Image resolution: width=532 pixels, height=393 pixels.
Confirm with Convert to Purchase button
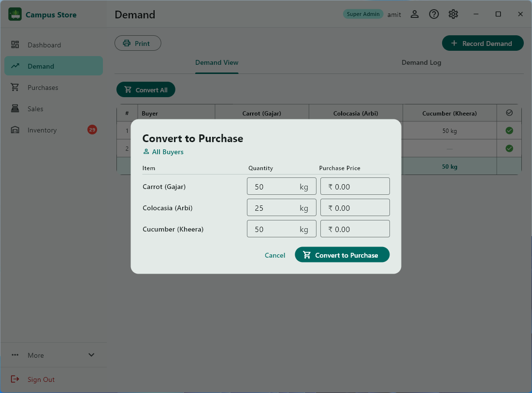[342, 255]
